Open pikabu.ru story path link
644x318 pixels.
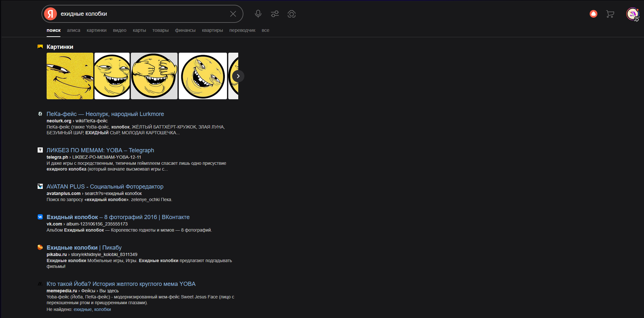(x=92, y=254)
